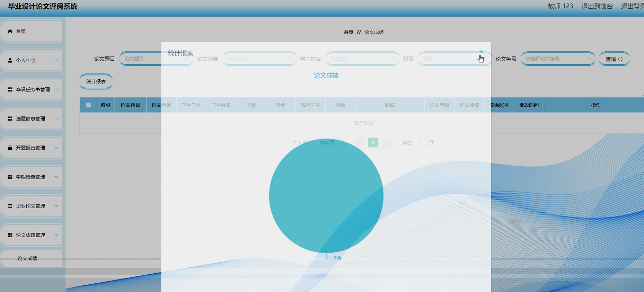Open the 请选择论文等级 dropdown
644x292 pixels.
[558, 59]
